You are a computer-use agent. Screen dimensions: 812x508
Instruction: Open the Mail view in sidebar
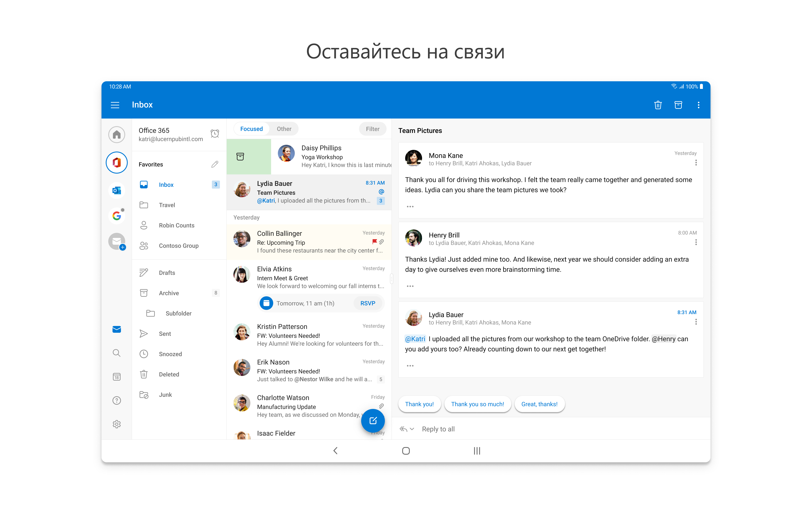(117, 329)
